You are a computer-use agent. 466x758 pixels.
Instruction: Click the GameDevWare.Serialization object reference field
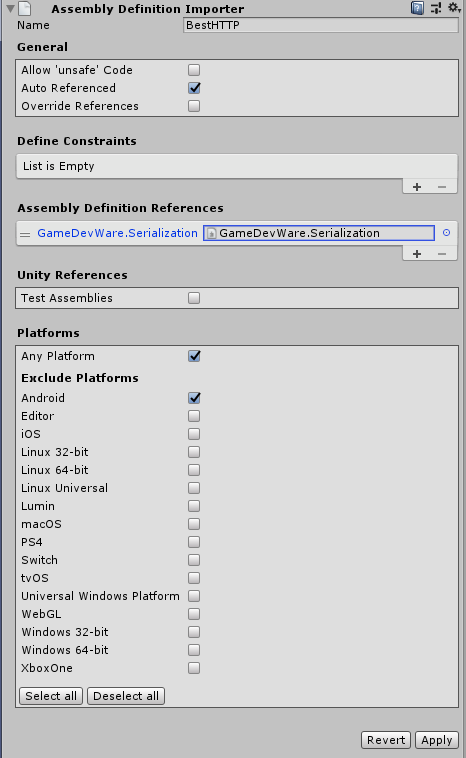[319, 233]
